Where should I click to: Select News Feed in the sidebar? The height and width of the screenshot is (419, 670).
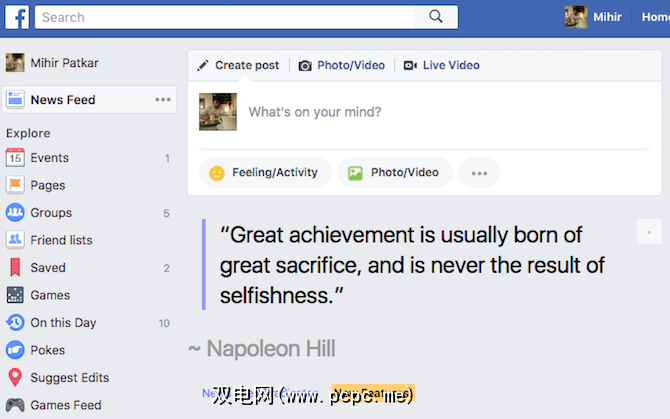point(89,100)
